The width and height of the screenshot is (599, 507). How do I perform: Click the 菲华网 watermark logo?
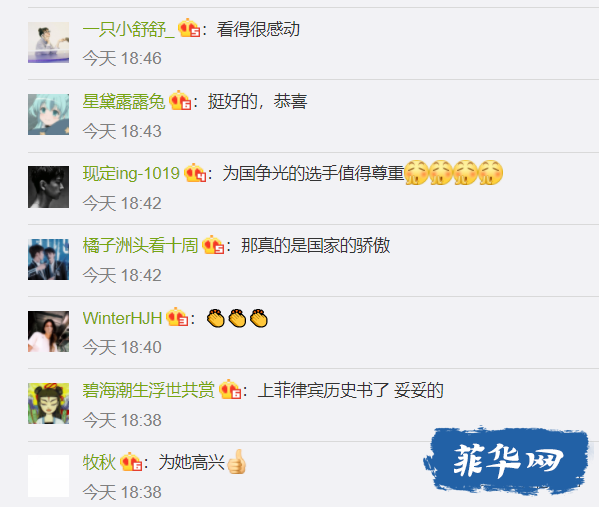(x=507, y=460)
